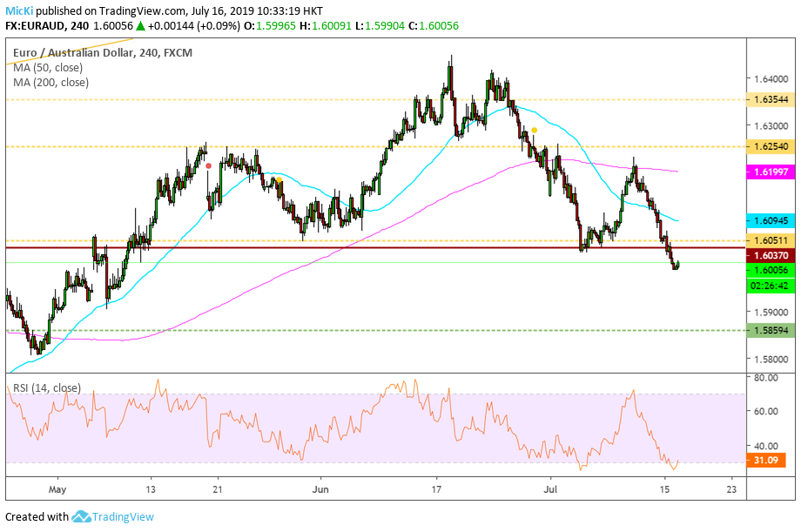Viewport: 801px width, 532px height.
Task: Click the 'May' date axis label
Action: pyautogui.click(x=57, y=489)
